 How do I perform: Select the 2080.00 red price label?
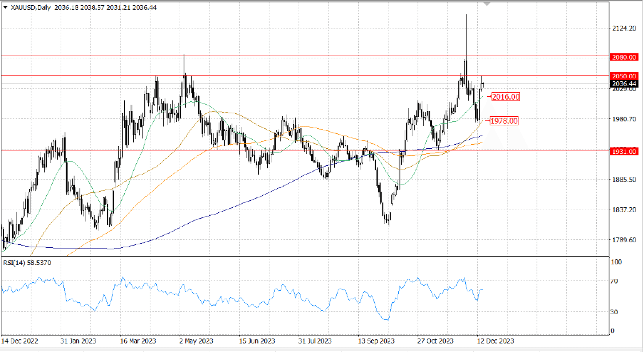pyautogui.click(x=624, y=57)
